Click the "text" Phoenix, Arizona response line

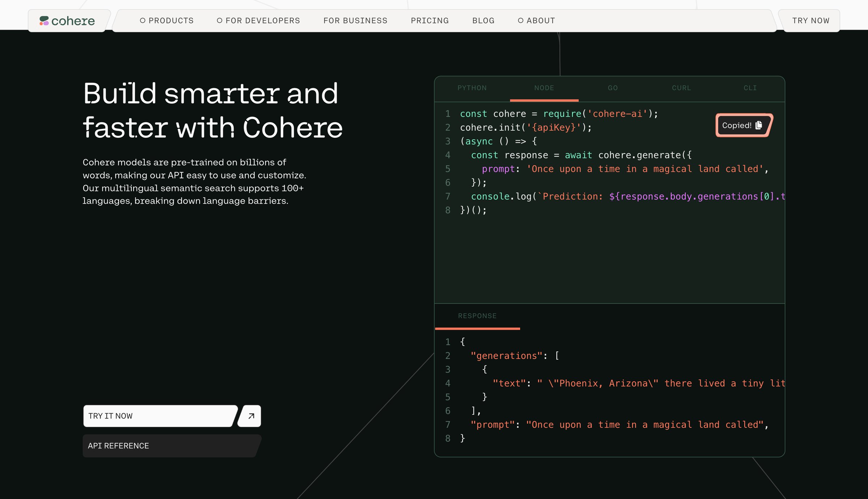(639, 383)
